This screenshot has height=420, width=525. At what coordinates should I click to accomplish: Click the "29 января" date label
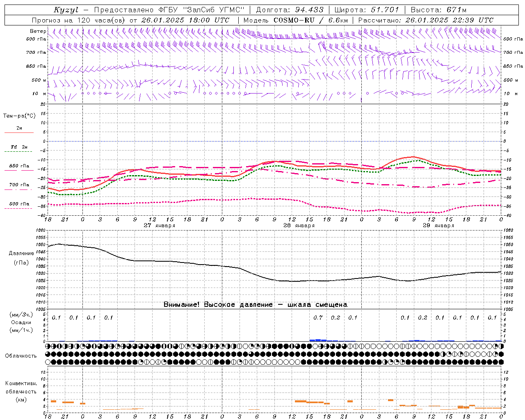pyautogui.click(x=438, y=226)
